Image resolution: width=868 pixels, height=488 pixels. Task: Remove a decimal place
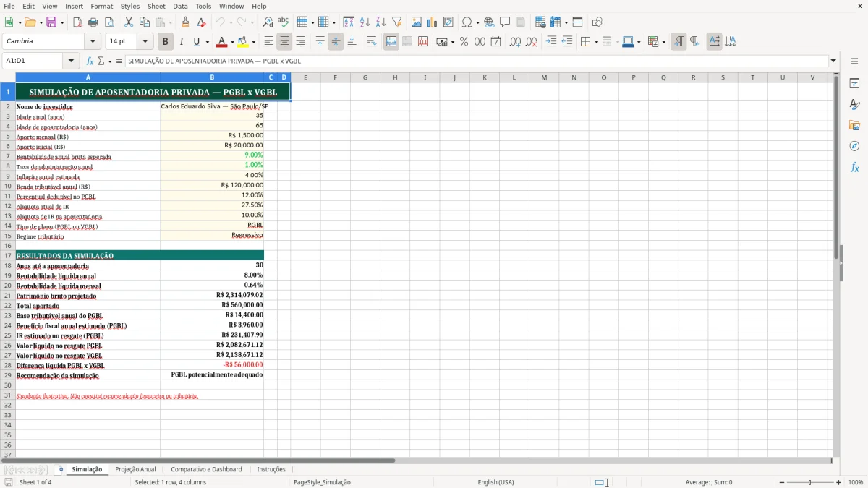(x=531, y=42)
